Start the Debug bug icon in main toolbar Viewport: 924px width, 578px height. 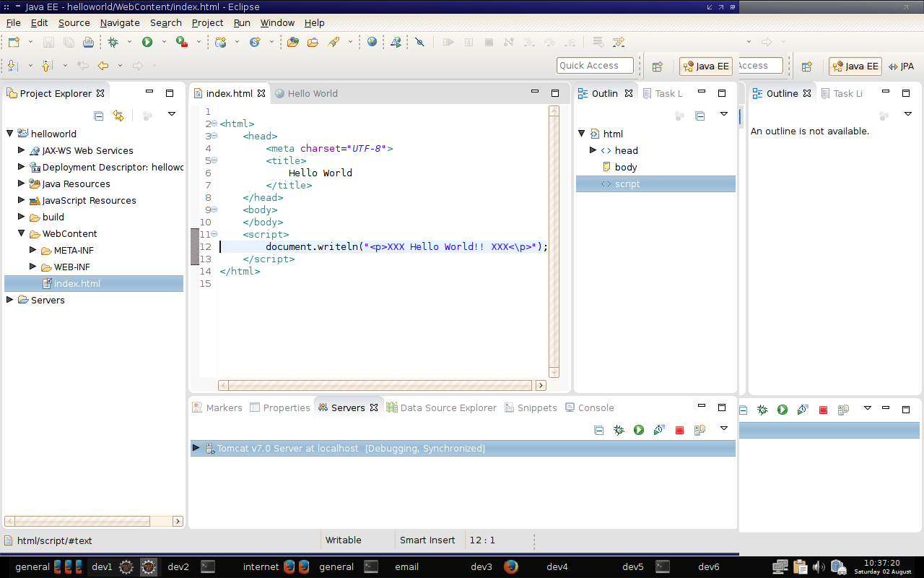(113, 42)
